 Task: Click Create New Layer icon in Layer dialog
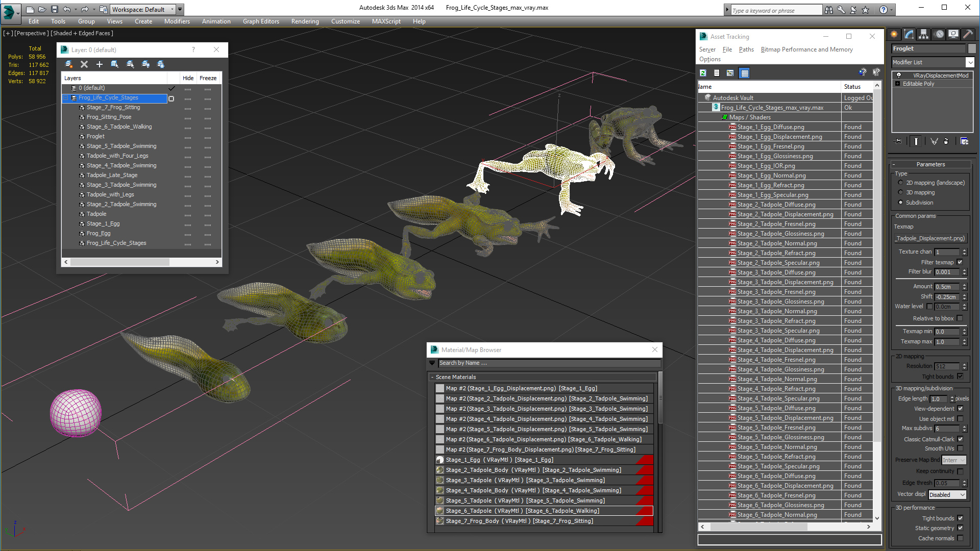69,64
